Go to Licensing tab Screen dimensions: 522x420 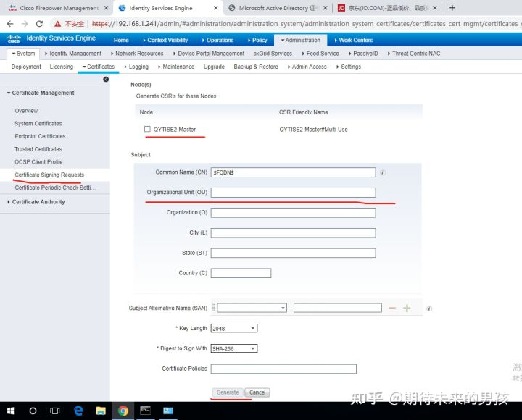[62, 67]
